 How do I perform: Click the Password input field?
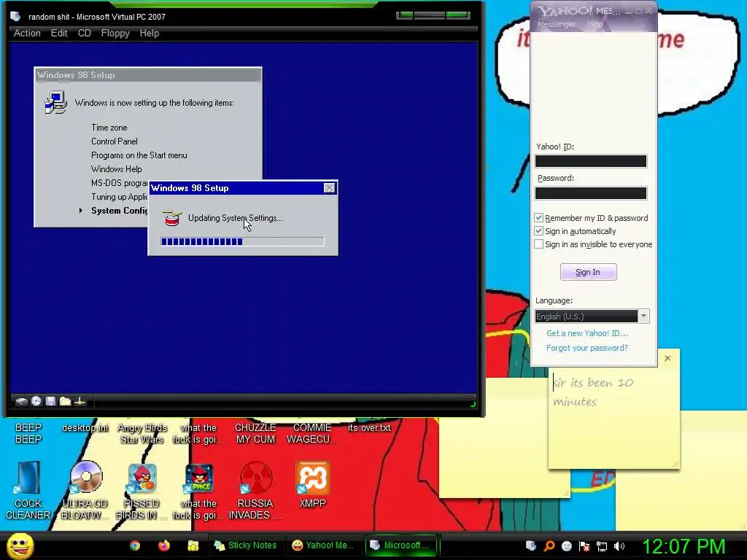click(591, 193)
